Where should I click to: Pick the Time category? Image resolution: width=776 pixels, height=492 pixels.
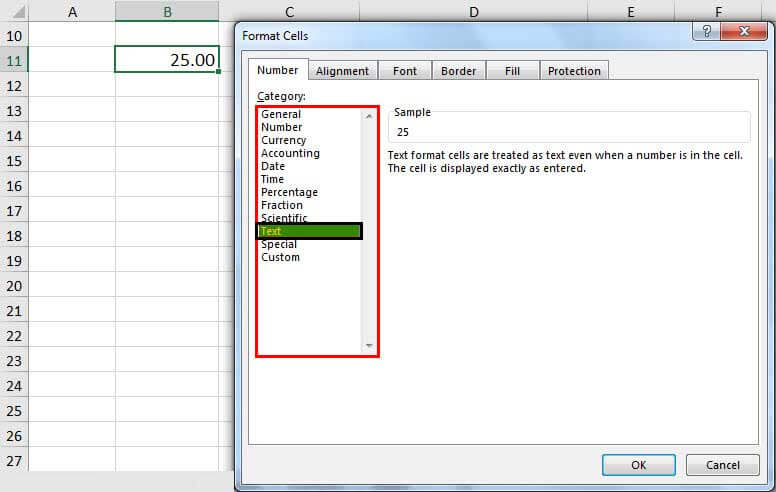(x=272, y=179)
